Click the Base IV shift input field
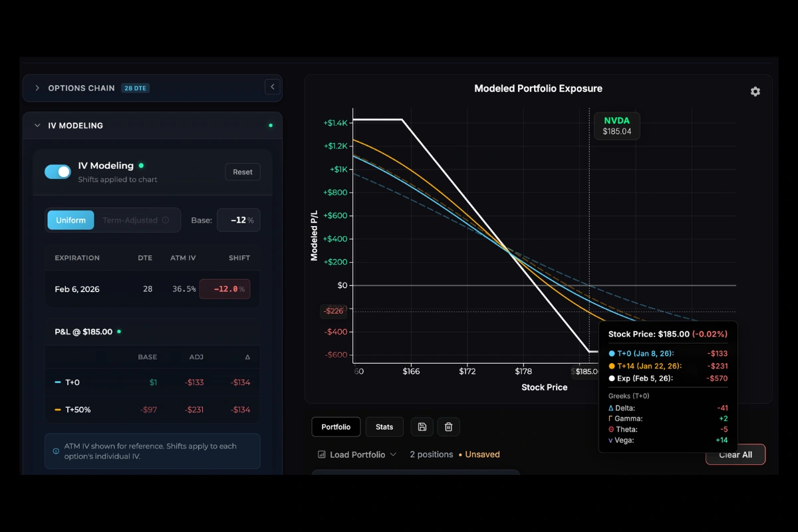 (238, 220)
